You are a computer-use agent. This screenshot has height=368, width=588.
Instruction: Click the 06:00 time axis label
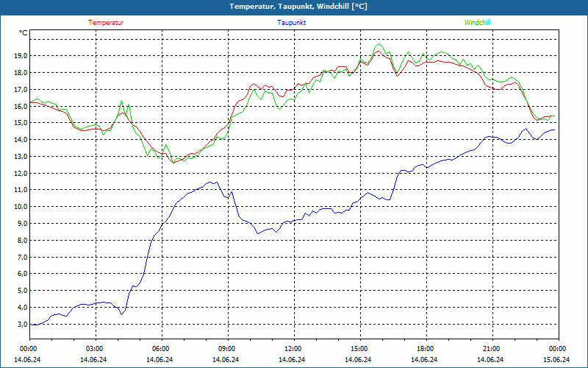coord(161,349)
